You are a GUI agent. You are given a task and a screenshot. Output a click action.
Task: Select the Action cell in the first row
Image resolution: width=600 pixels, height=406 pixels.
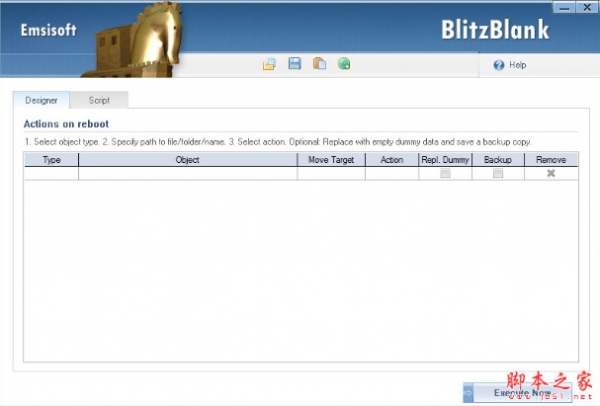391,173
